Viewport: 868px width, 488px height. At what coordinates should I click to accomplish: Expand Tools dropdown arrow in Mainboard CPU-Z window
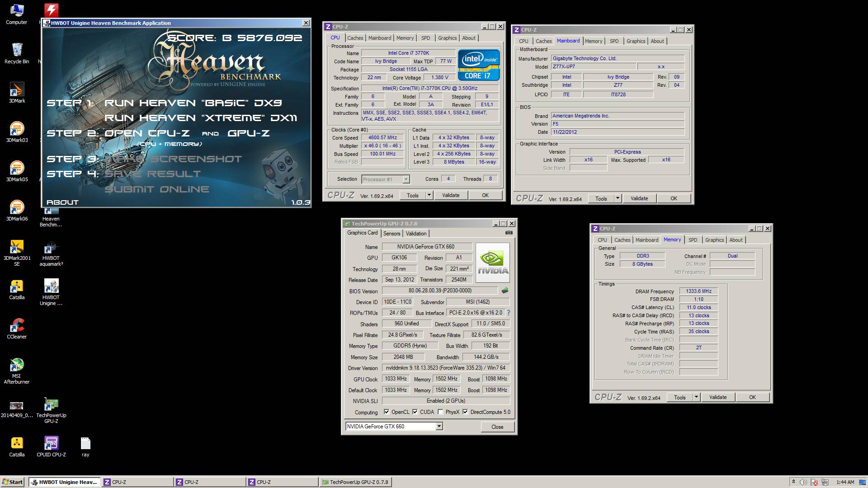618,198
